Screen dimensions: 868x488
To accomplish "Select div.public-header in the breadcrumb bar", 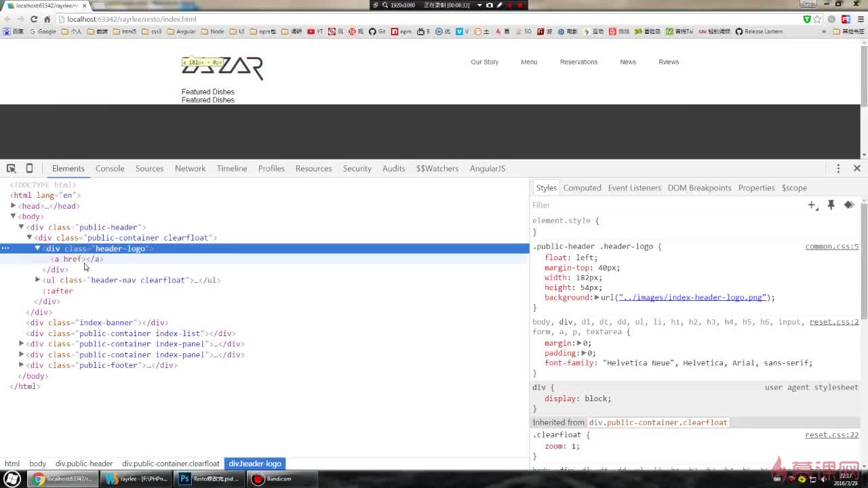I will [84, 464].
